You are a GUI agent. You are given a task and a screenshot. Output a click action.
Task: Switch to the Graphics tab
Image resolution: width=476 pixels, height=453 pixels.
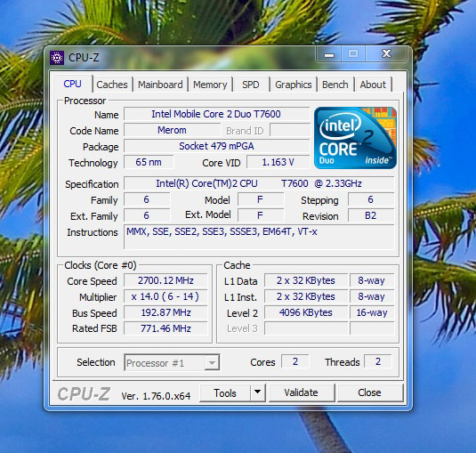[x=294, y=85]
